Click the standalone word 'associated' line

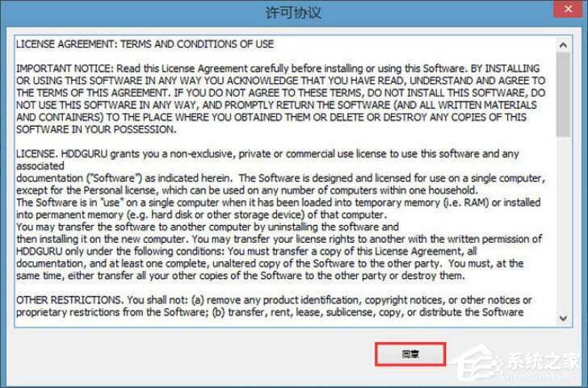pos(40,166)
